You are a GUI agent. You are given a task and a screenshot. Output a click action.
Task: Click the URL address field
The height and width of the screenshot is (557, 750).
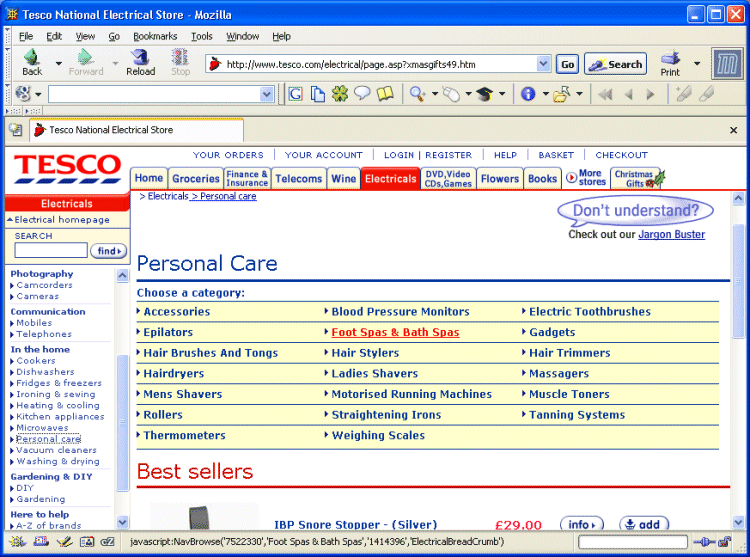point(380,64)
